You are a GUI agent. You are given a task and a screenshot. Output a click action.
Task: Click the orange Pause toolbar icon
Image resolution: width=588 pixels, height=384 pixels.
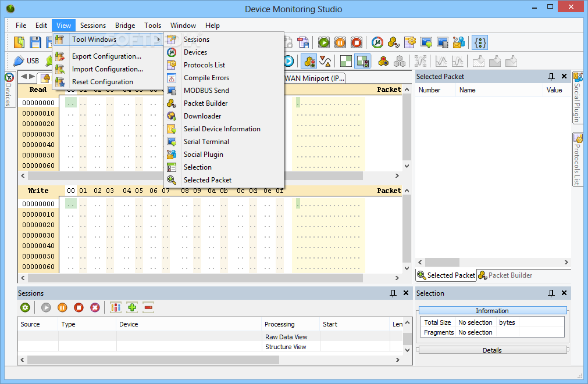click(x=340, y=42)
